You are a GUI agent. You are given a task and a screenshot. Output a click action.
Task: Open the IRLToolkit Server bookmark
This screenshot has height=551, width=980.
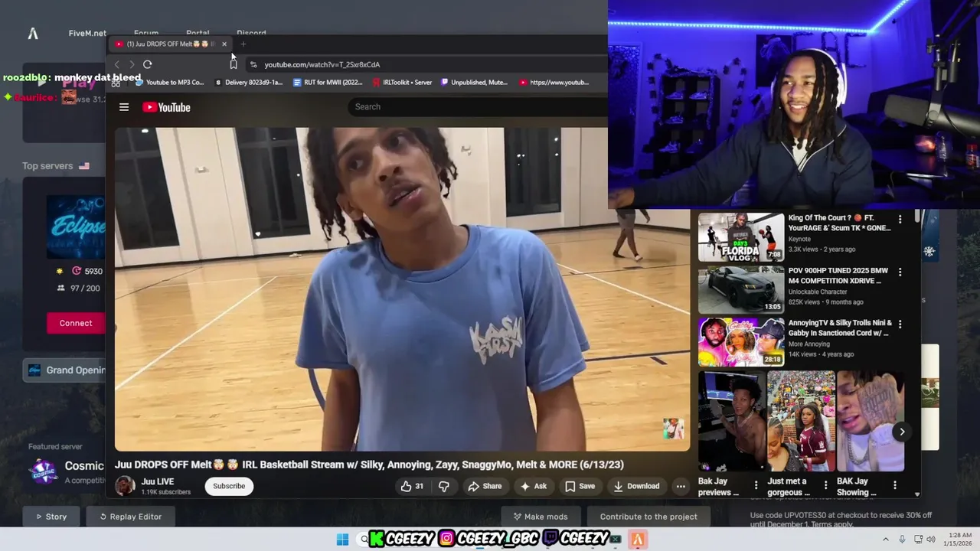pyautogui.click(x=403, y=83)
